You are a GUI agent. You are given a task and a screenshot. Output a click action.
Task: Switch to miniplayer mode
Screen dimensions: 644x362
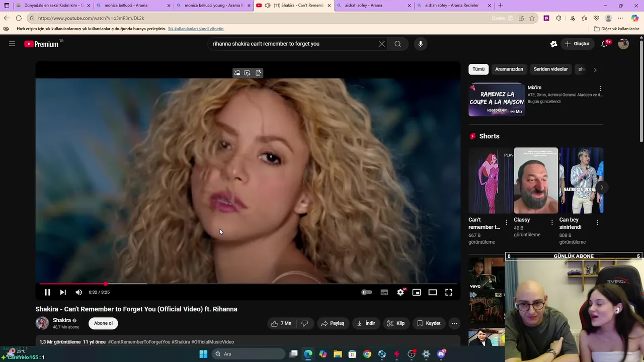417,292
